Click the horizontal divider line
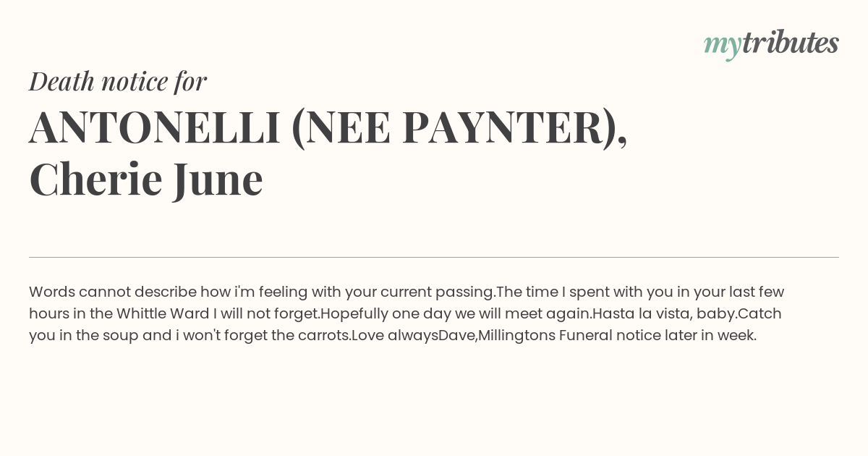This screenshot has height=456, width=868. [x=434, y=257]
